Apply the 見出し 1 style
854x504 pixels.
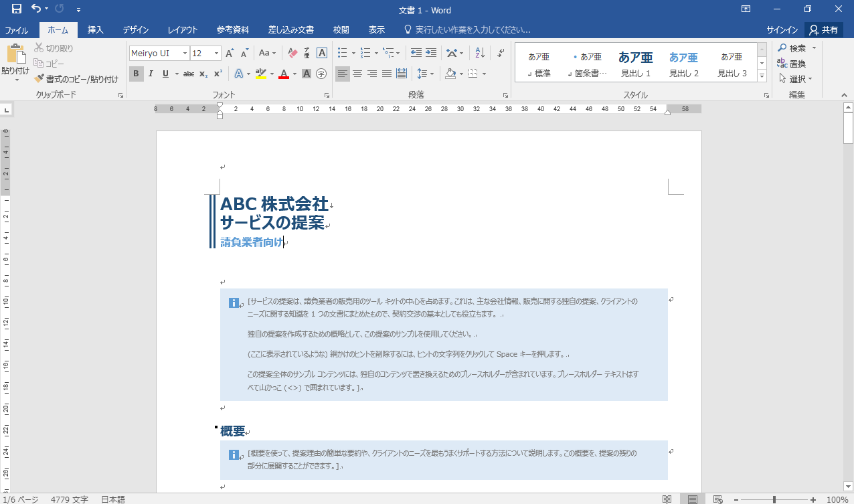click(635, 64)
